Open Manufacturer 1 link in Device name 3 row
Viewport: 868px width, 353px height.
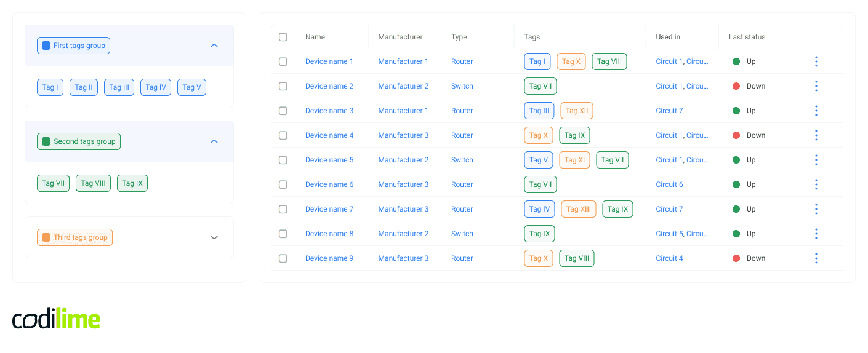(403, 111)
